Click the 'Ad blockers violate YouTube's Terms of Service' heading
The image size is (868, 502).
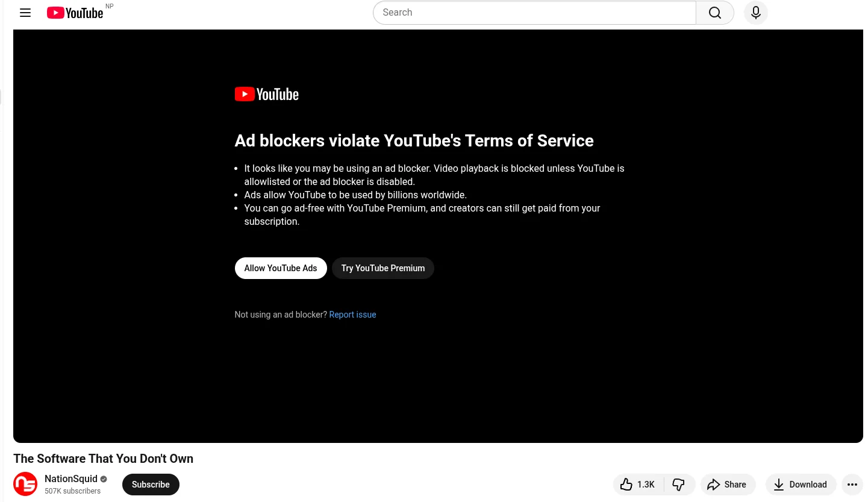click(414, 141)
